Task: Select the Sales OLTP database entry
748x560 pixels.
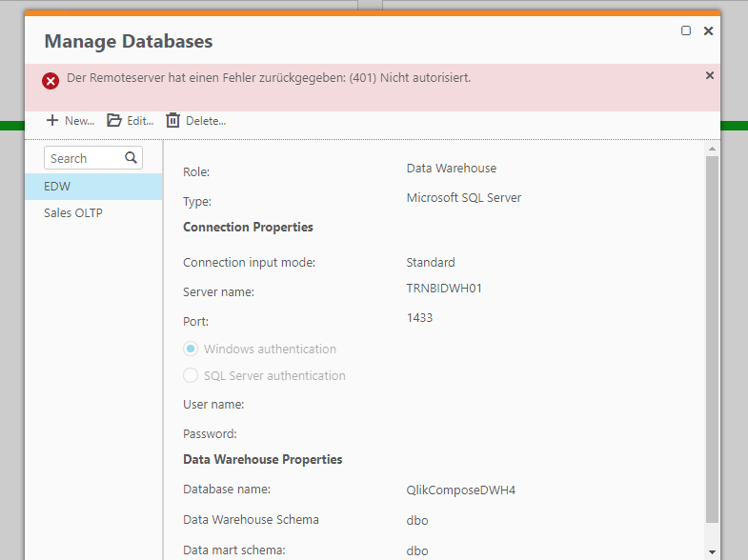Action: coord(93,213)
